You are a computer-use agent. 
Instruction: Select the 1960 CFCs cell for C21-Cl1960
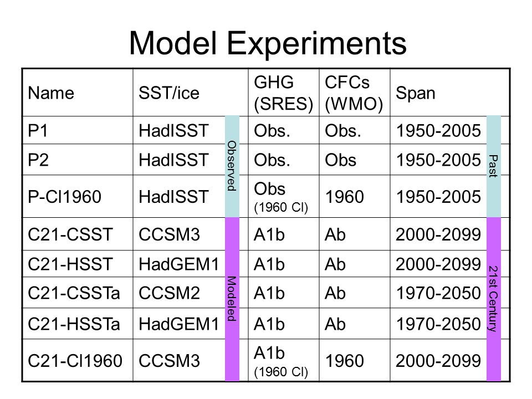[x=355, y=361]
